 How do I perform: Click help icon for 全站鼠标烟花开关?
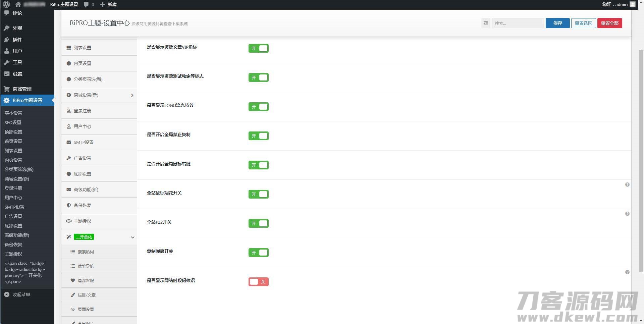pos(627,185)
